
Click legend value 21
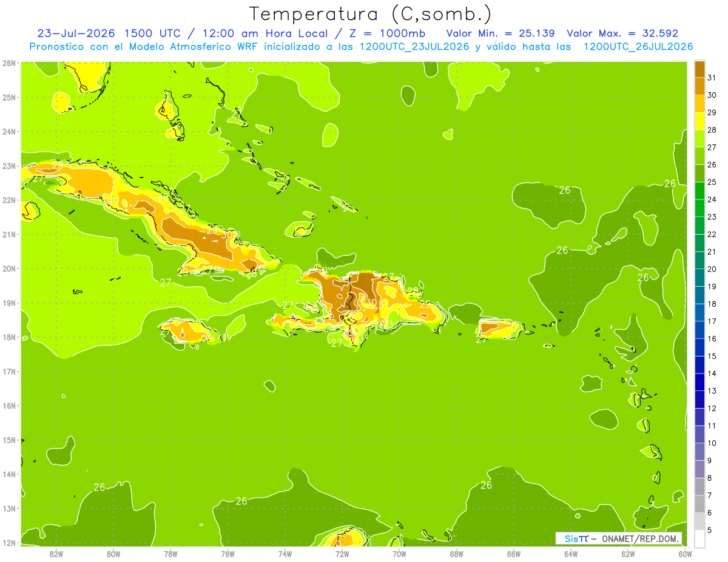point(712,252)
